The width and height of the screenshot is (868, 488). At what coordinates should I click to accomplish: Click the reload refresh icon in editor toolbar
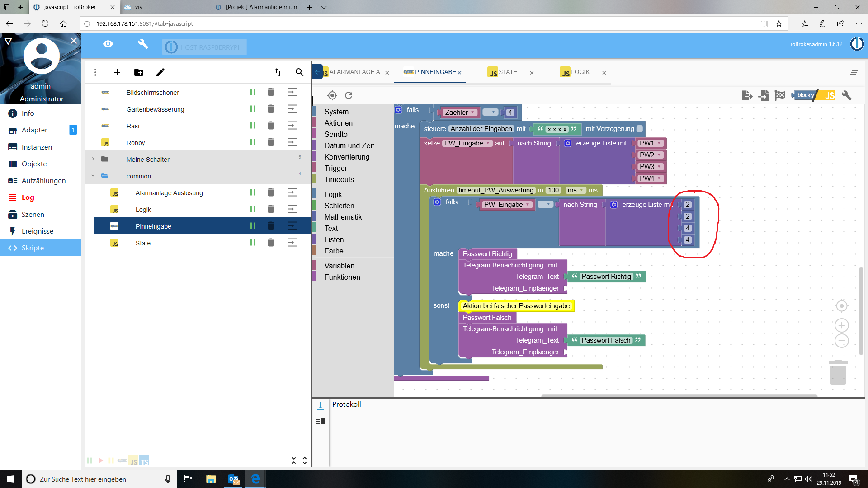point(349,95)
